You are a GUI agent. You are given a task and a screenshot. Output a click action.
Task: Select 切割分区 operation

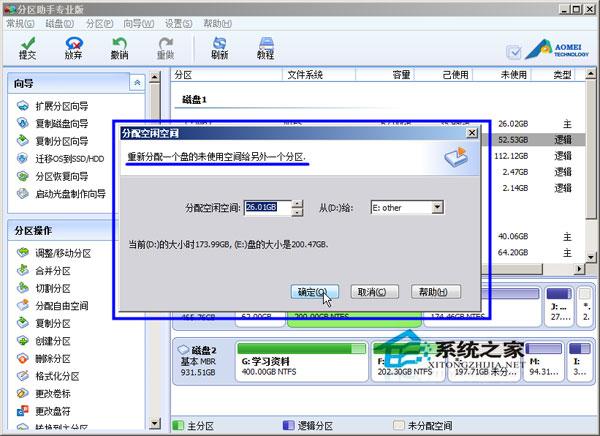click(x=44, y=288)
